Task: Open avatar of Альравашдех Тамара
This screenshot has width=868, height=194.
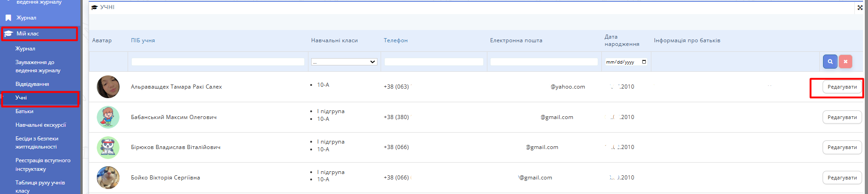Action: tap(108, 87)
